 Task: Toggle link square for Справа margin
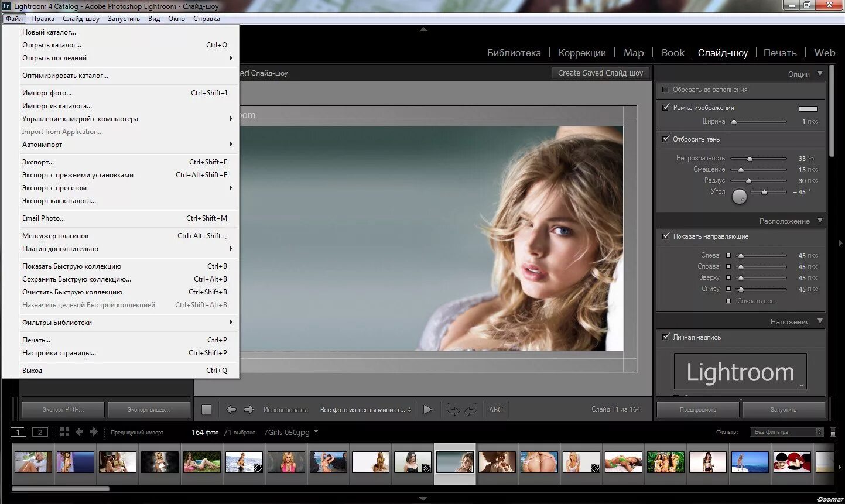[728, 266]
